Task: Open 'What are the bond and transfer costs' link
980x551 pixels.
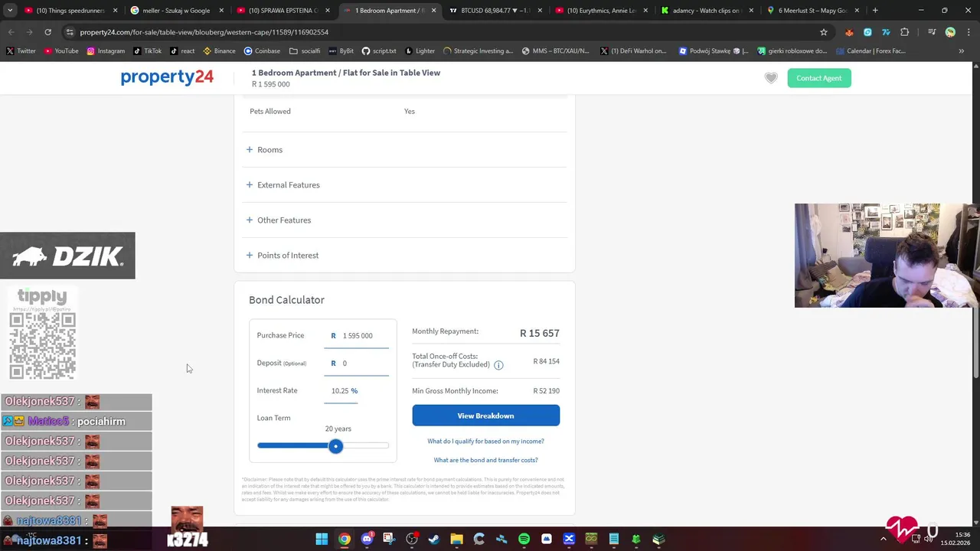Action: 485,460
